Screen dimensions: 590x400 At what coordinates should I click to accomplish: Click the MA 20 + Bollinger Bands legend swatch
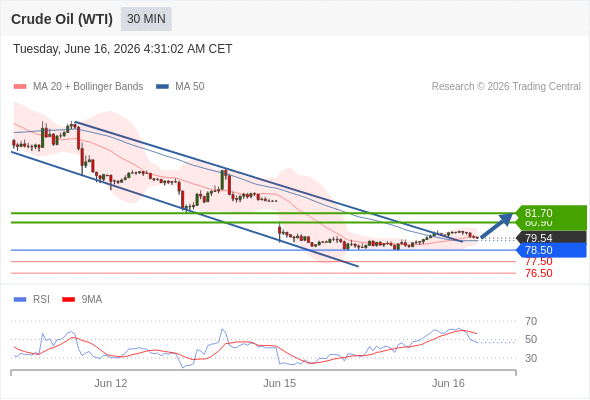click(20, 87)
